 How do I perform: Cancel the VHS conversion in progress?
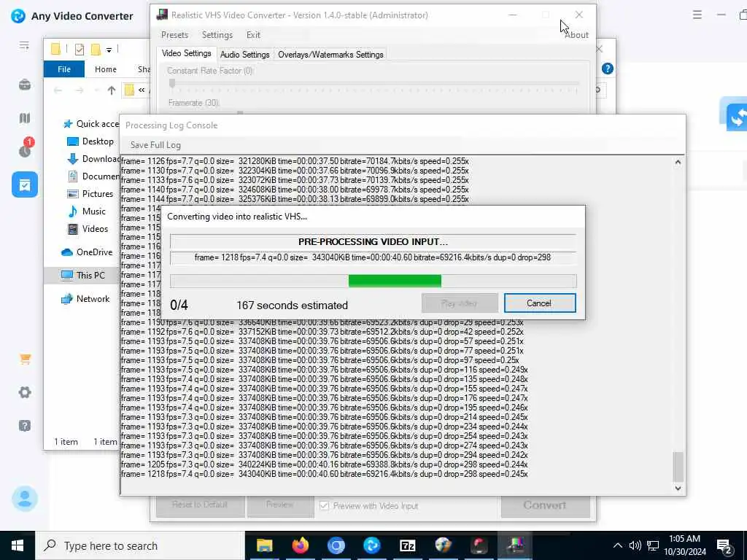click(x=540, y=303)
